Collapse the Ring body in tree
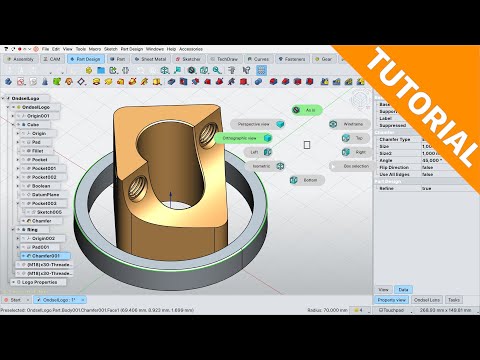Image resolution: width=480 pixels, height=360 pixels. tap(13, 229)
